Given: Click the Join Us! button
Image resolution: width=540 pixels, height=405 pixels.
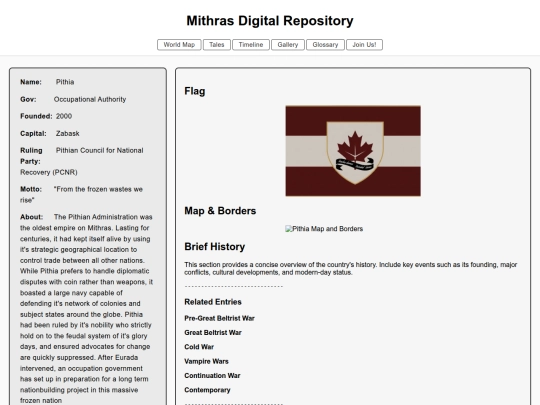Looking at the screenshot, I should [364, 45].
